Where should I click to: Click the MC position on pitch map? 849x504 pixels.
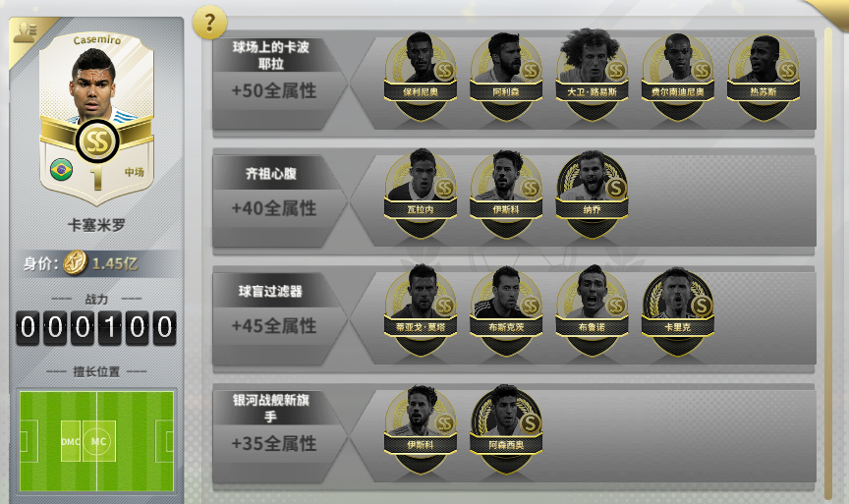coord(98,441)
